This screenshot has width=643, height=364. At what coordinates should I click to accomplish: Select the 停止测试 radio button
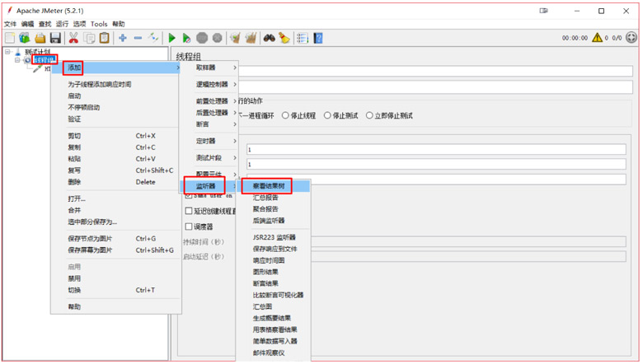[x=327, y=115]
